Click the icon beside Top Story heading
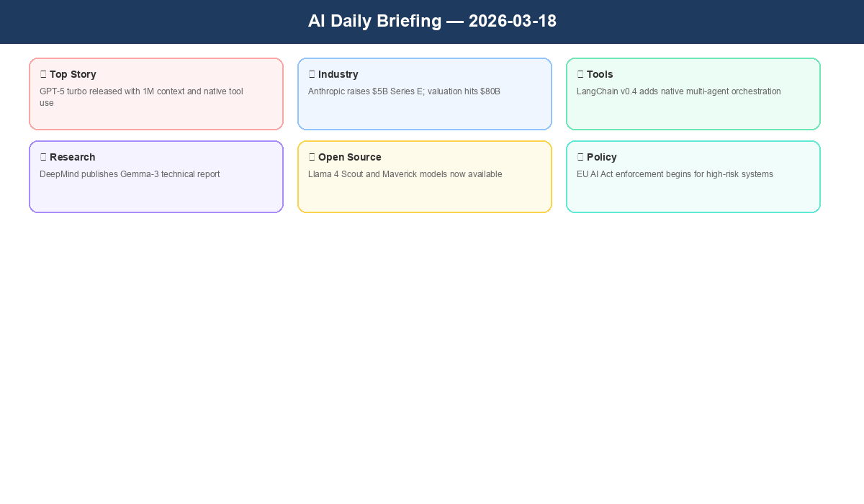The image size is (864, 504). [43, 74]
